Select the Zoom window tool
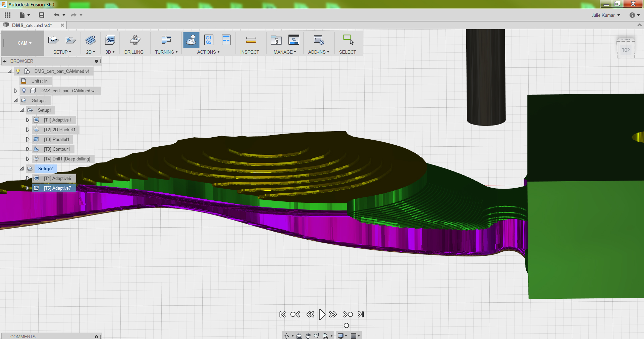The width and height of the screenshot is (644, 339). (x=325, y=336)
